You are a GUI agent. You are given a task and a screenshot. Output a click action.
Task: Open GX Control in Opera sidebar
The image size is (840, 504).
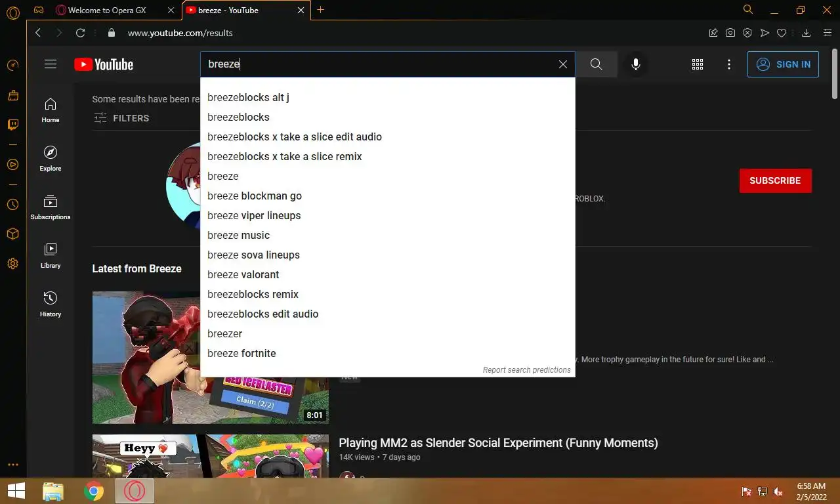point(12,65)
